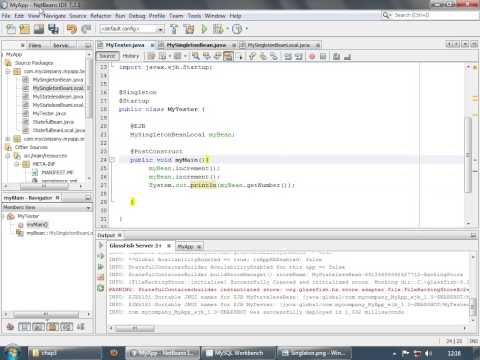
Task: Open the chap3 folder taskbar button
Action: coord(65,353)
